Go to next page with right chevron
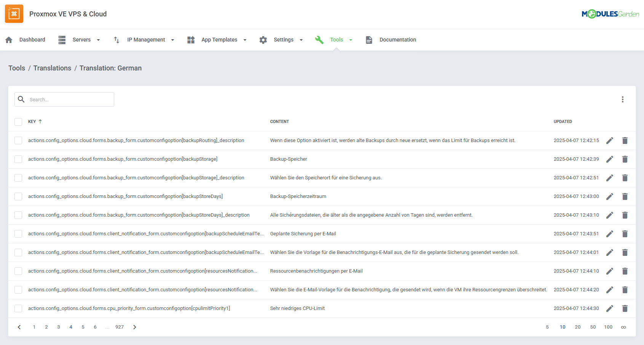The image size is (644, 345). [135, 327]
